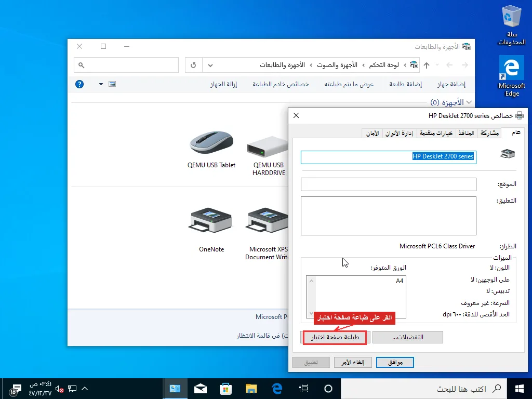Collapse the الأجهزة (٥) devices group
The image size is (532, 399).
(469, 102)
